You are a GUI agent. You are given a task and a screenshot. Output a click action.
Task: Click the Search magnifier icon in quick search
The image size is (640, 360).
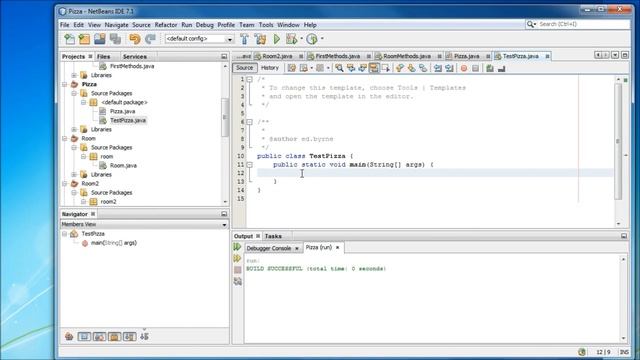pos(531,24)
